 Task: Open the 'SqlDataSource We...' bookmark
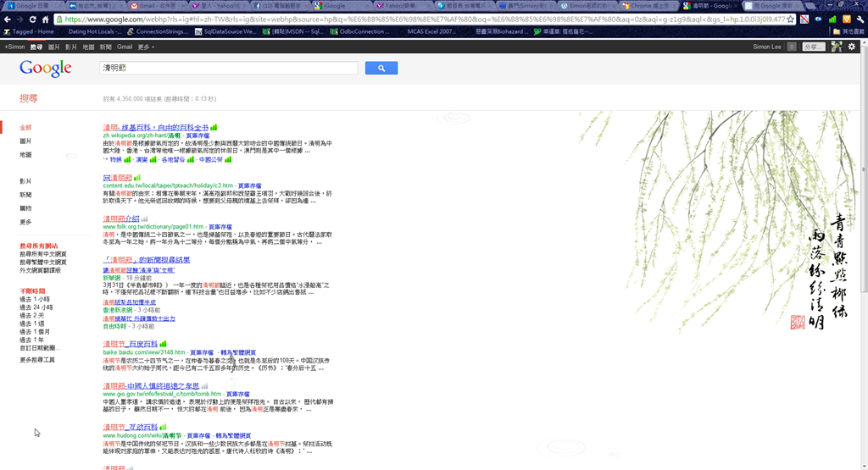pos(225,31)
